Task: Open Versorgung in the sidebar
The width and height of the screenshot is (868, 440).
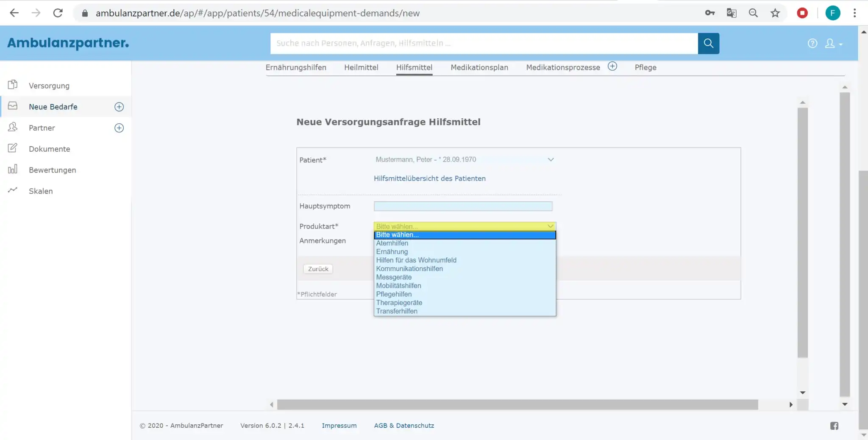Action: [x=49, y=86]
